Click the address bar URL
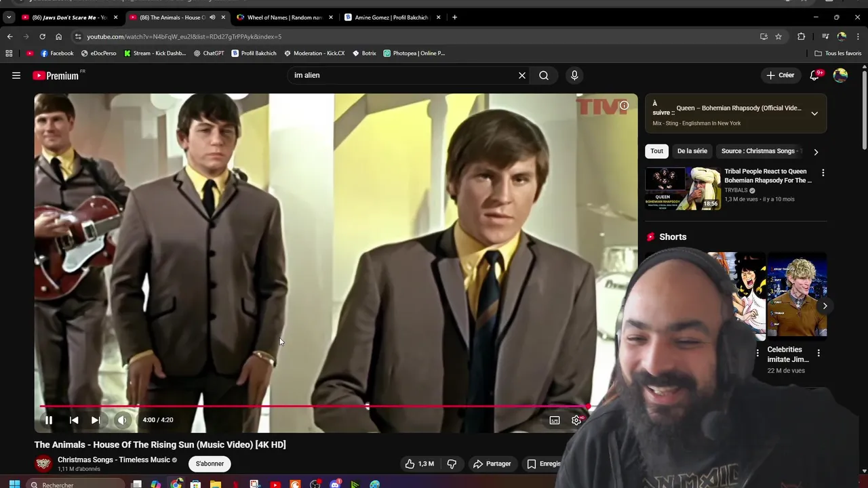The width and height of the screenshot is (868, 488). click(x=184, y=37)
